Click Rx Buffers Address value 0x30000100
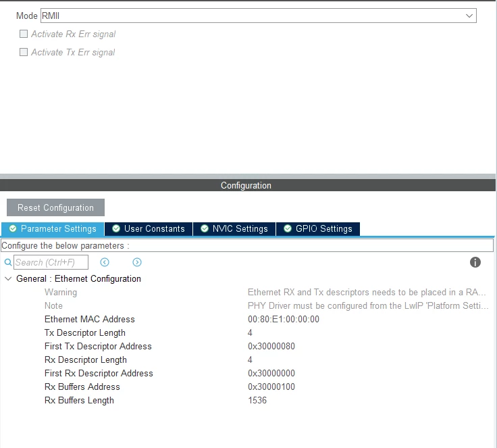497x448 pixels. click(271, 387)
